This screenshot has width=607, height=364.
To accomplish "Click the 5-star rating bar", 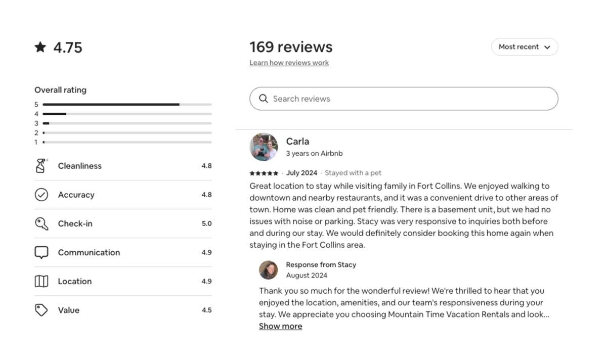I will click(x=127, y=105).
